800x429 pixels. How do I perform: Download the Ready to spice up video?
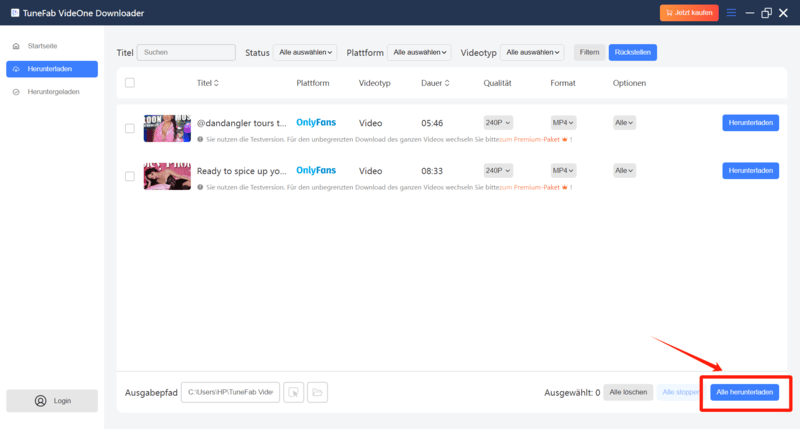[x=751, y=170]
